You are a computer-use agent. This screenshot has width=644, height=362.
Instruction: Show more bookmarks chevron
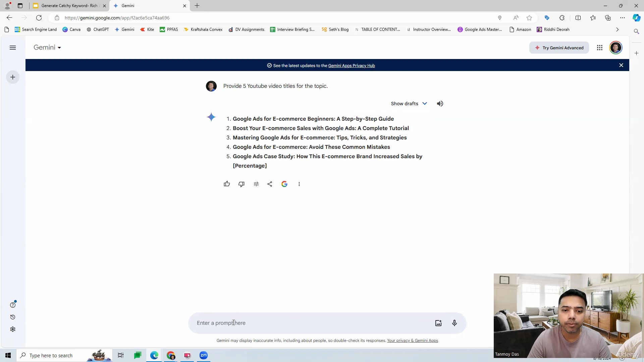pyautogui.click(x=617, y=29)
